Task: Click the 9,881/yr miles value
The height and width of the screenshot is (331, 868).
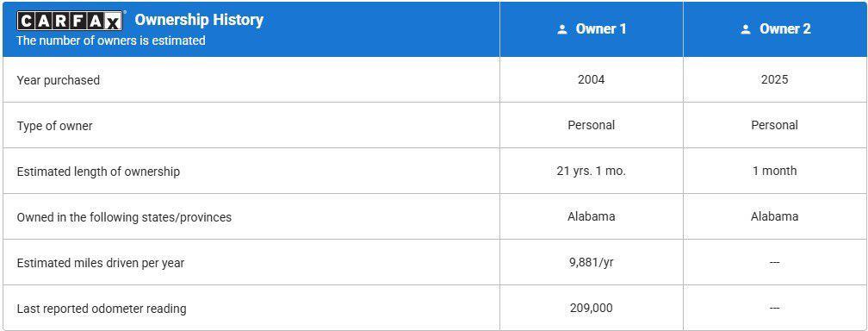Action: (x=592, y=262)
